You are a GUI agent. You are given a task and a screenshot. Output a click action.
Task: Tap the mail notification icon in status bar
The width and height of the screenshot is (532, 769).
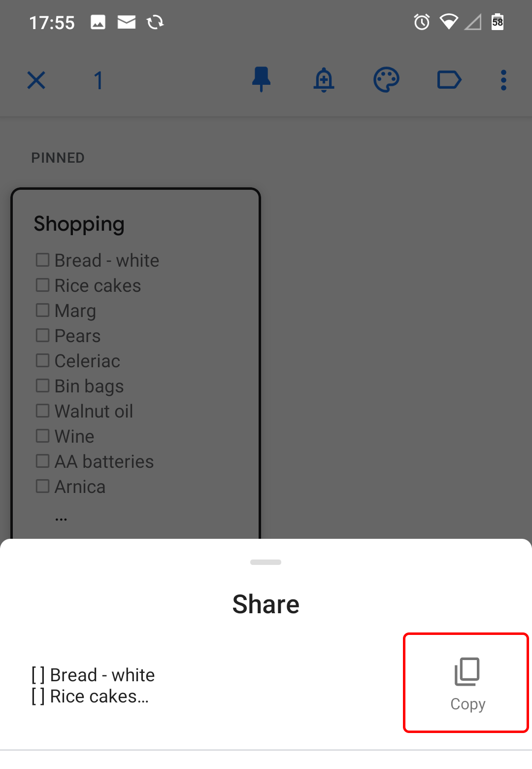127,22
